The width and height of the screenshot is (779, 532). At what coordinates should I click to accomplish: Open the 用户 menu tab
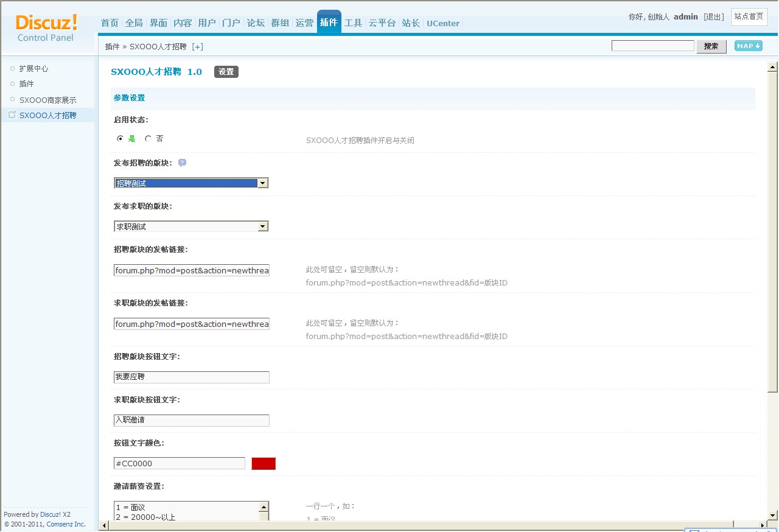coord(207,23)
